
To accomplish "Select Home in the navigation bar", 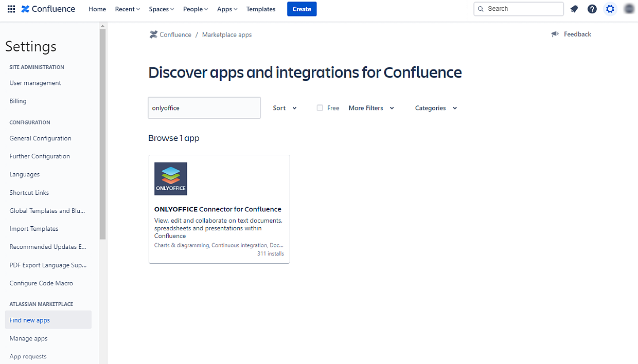I will (97, 9).
